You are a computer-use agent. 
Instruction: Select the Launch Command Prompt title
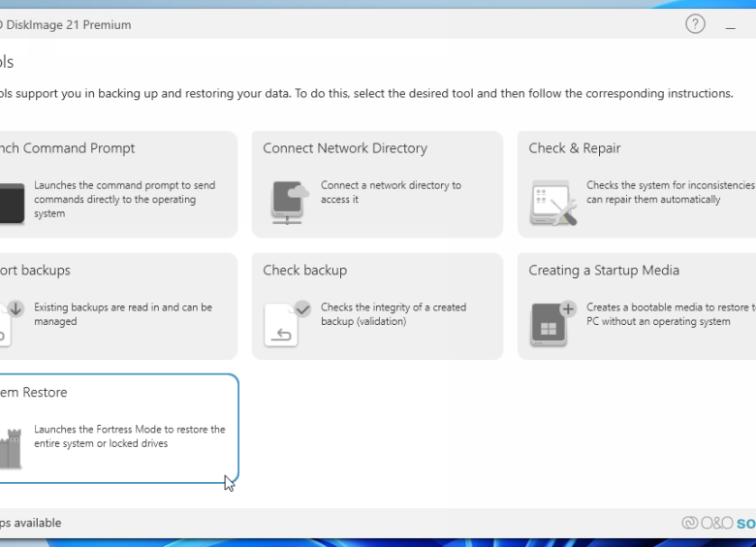pyautogui.click(x=66, y=148)
